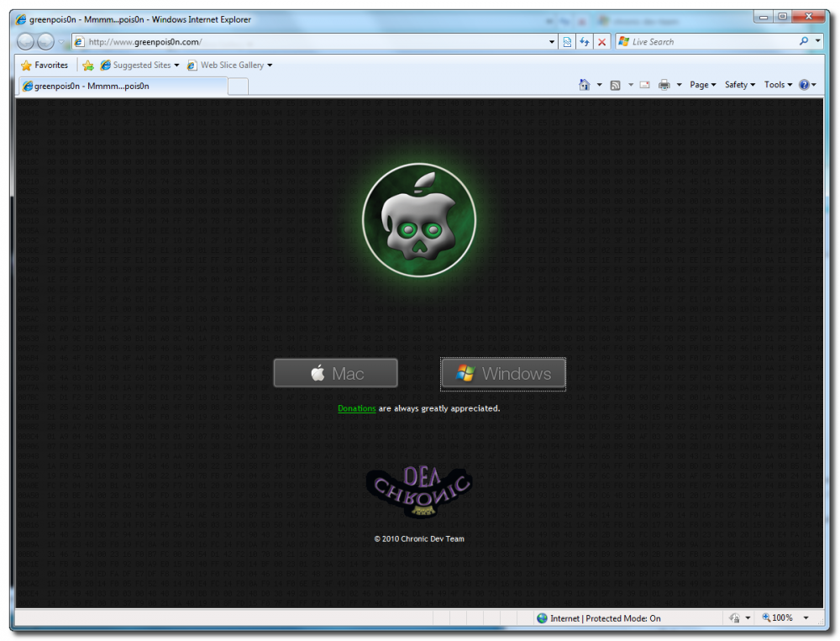Open the Page menu
This screenshot has width=840, height=641.
702,85
